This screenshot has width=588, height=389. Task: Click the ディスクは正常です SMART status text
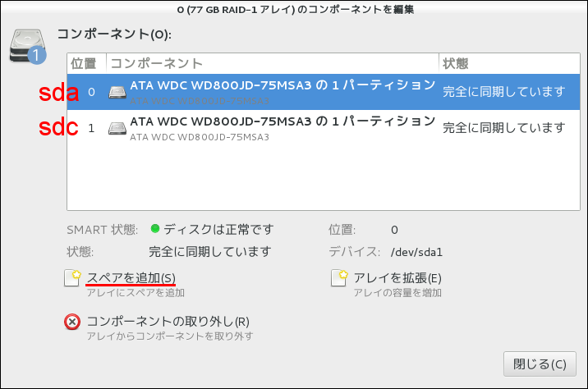click(218, 229)
